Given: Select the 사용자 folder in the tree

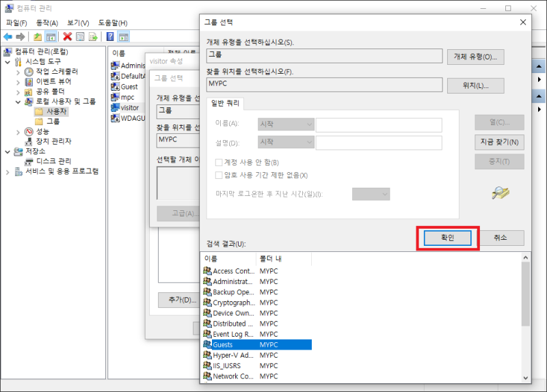Looking at the screenshot, I should (57, 111).
